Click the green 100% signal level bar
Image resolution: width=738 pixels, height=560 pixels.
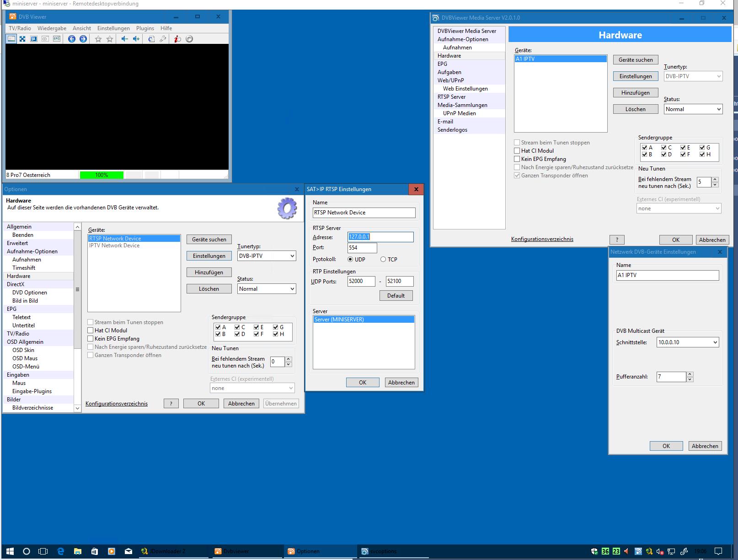click(x=102, y=175)
